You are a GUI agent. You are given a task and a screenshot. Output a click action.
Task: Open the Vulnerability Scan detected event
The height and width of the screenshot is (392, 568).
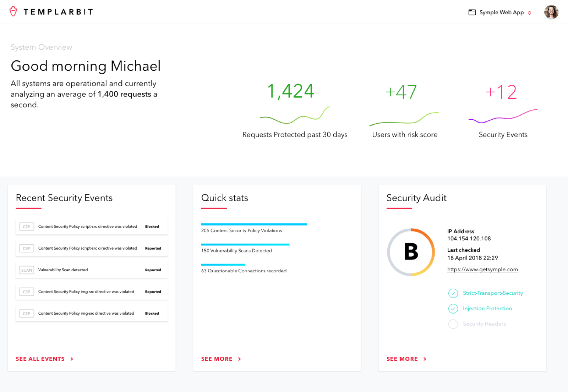[92, 270]
